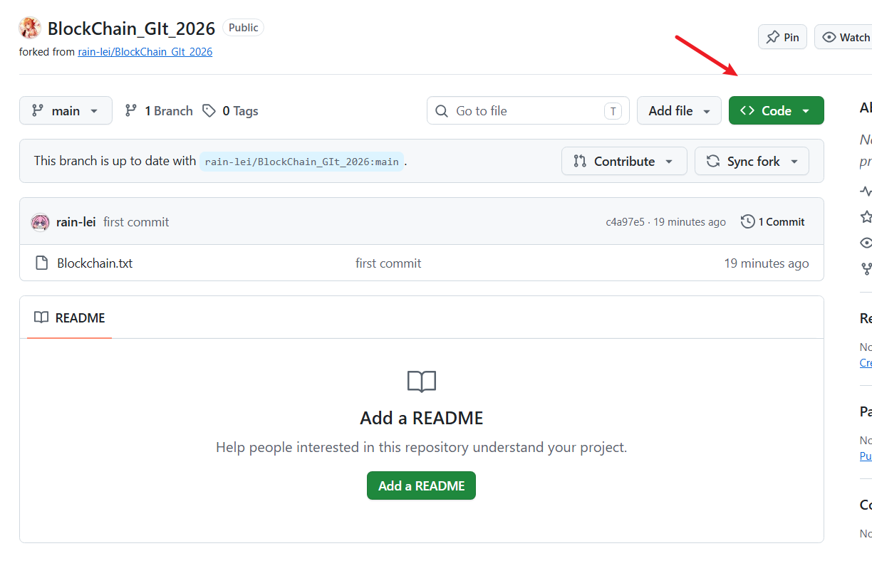The width and height of the screenshot is (872, 588).
Task: Pin this repository with the Pin button
Action: coord(782,37)
